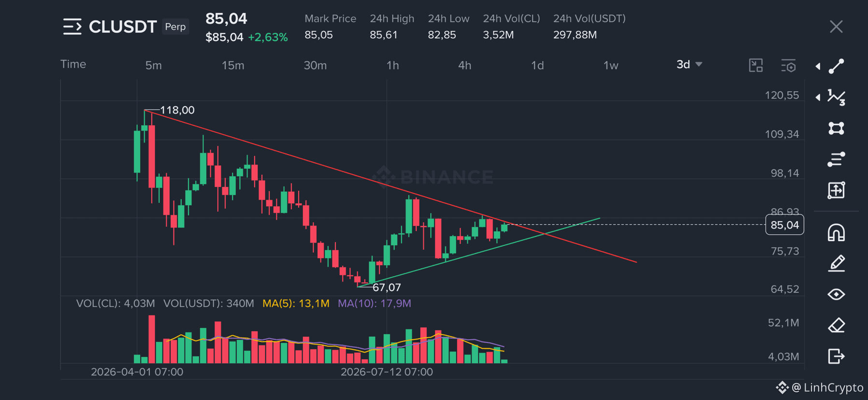Click the current price label 85,04 on axis
The image size is (868, 400).
coord(784,225)
